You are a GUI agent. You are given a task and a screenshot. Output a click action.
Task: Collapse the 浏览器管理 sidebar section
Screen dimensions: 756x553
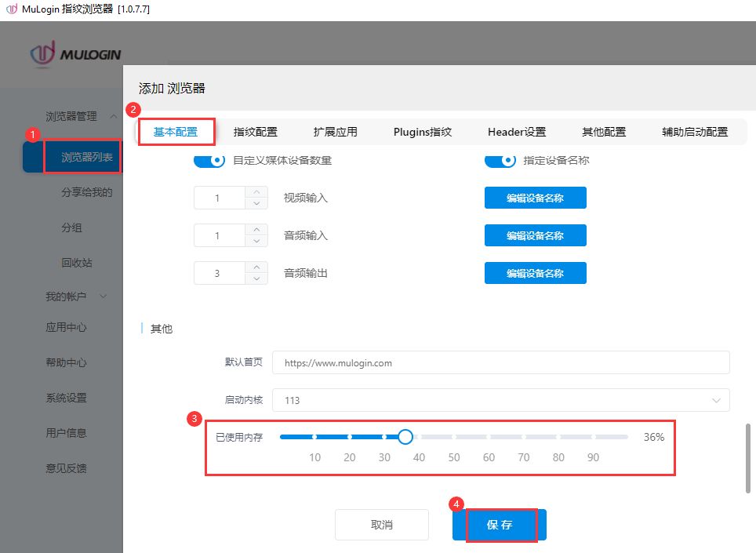pos(113,116)
